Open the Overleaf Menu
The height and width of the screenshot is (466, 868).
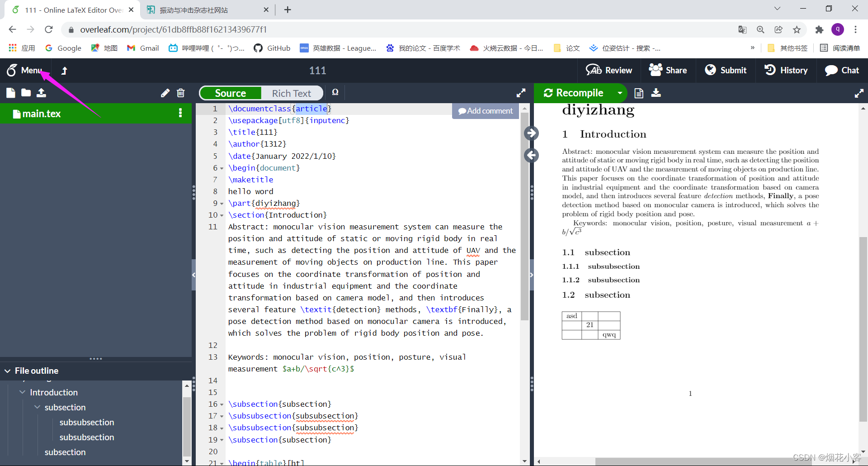pyautogui.click(x=24, y=70)
